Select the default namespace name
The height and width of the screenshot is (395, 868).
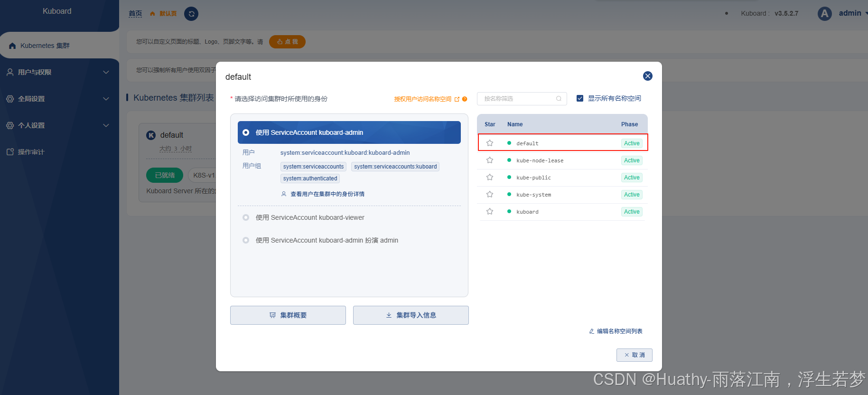point(527,143)
